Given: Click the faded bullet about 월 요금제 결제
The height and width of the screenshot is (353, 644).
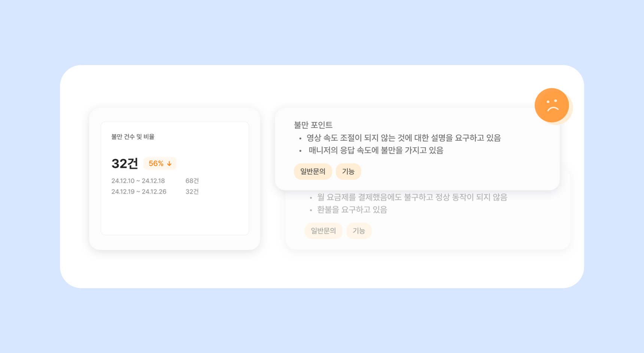Looking at the screenshot, I should pyautogui.click(x=412, y=197).
